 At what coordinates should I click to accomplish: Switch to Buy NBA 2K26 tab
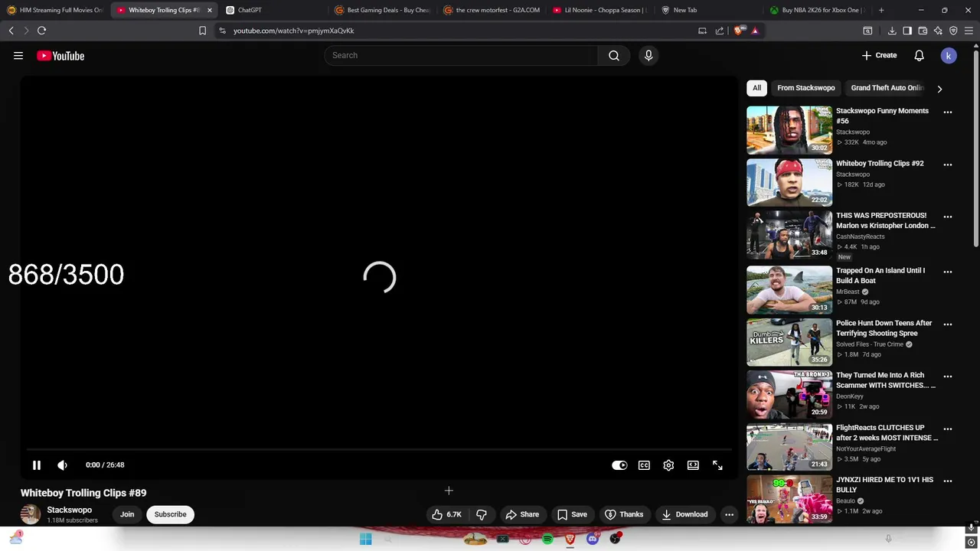tap(818, 10)
